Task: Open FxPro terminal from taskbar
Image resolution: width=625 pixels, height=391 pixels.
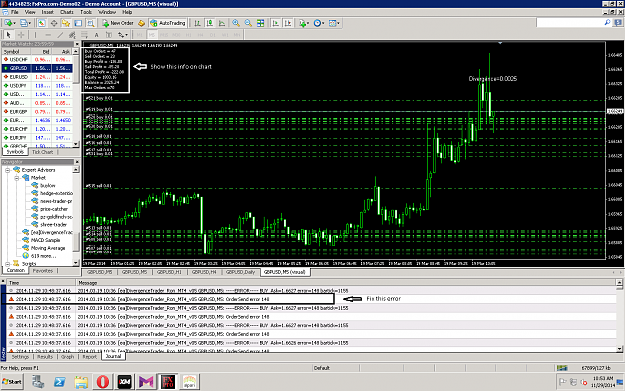Action: pos(168,382)
